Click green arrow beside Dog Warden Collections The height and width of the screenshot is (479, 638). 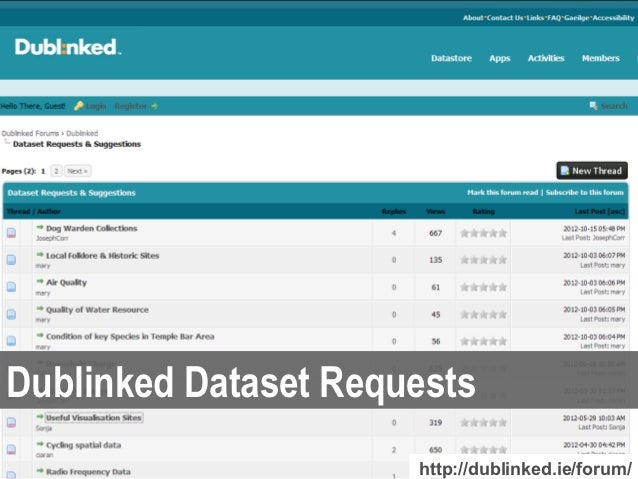[x=39, y=227]
